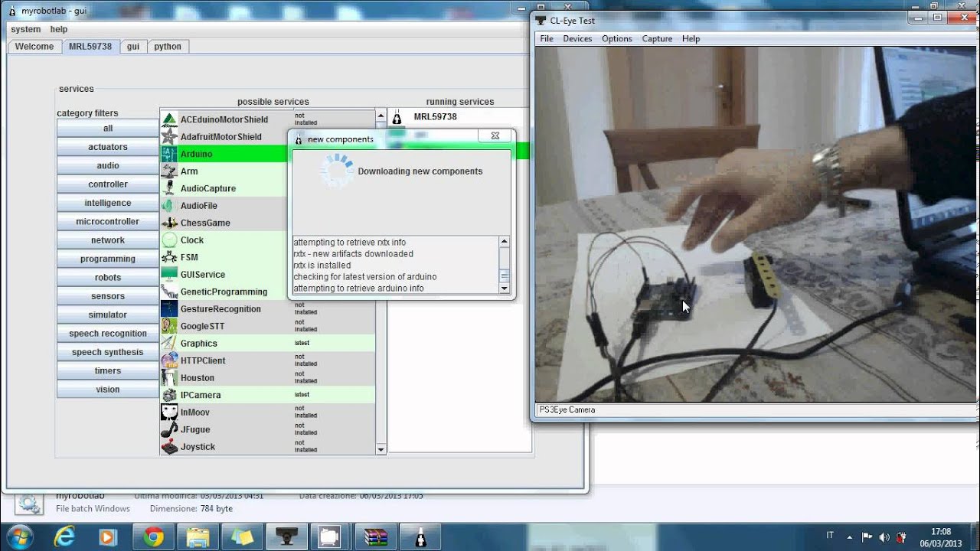The image size is (980, 551).
Task: Open the system menu in myrobotlab
Action: [x=25, y=29]
